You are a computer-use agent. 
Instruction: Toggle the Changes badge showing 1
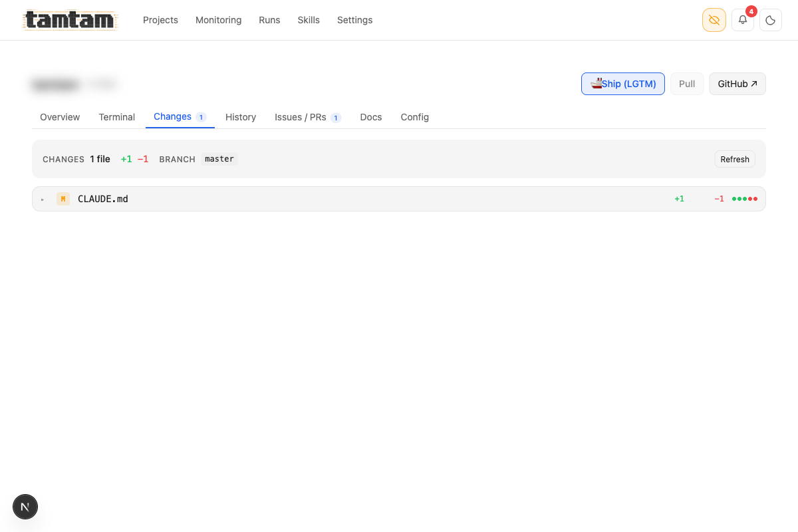tap(201, 117)
